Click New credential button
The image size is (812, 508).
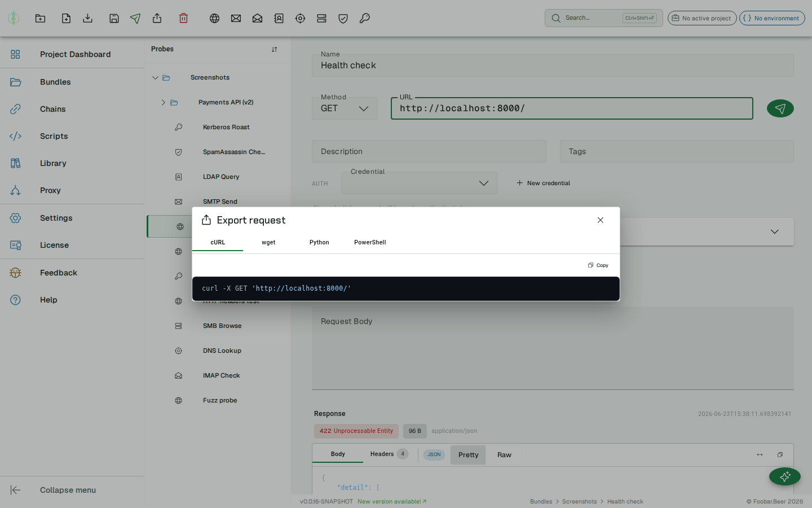tap(544, 183)
